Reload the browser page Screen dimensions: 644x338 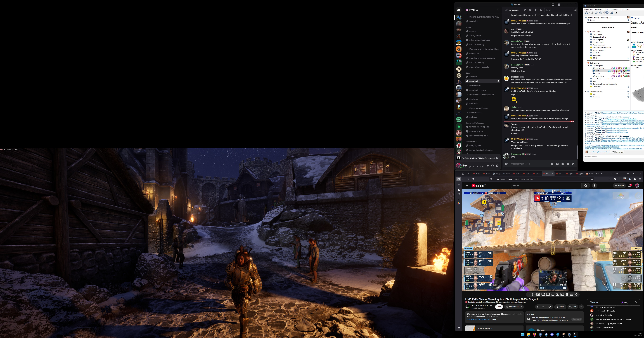pos(473,179)
